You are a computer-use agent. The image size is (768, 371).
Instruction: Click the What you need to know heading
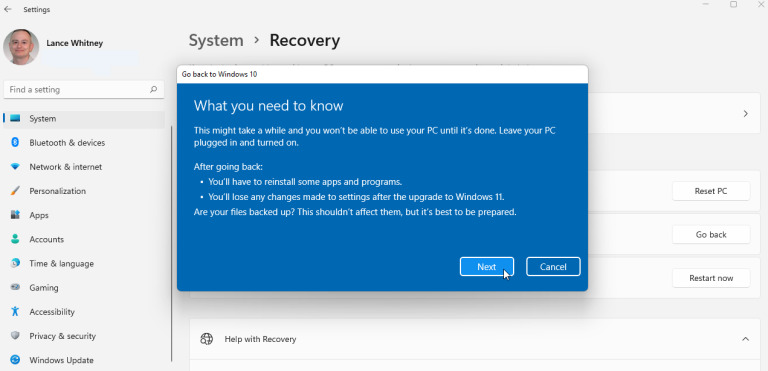coord(268,106)
